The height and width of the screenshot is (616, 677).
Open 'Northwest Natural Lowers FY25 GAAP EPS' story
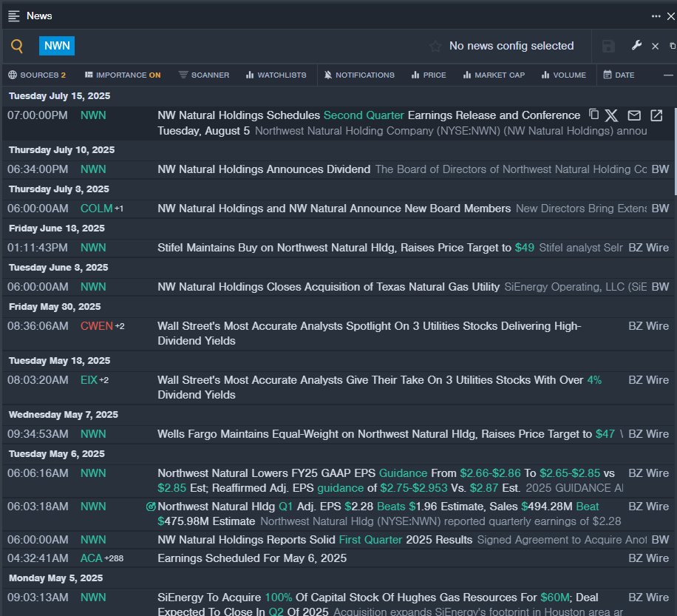coord(386,481)
